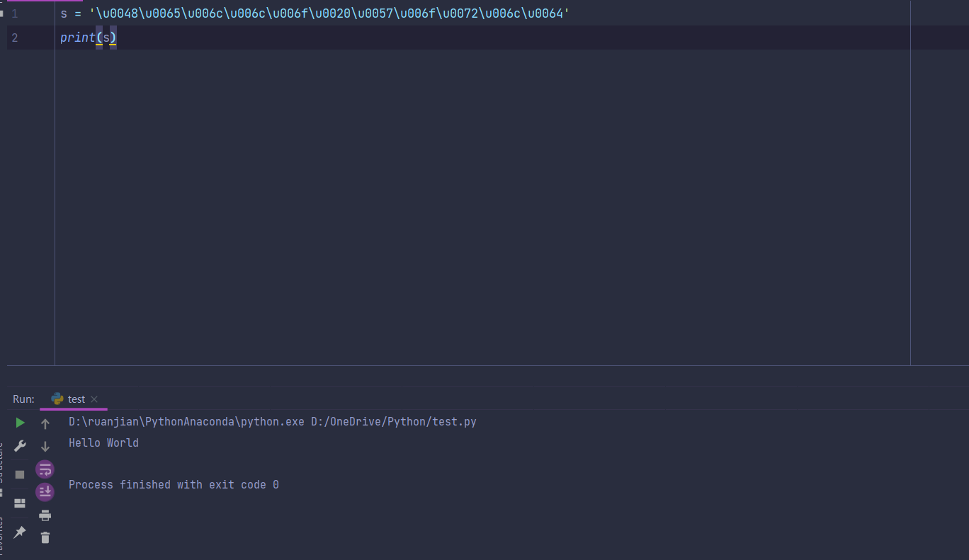
Task: Rerun the test script with green play icon
Action: point(20,423)
